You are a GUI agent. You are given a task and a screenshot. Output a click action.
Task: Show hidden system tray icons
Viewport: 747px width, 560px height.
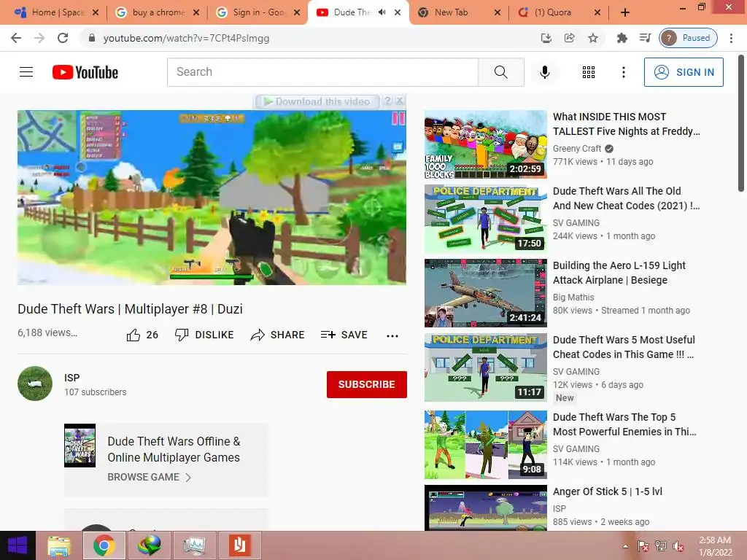(625, 546)
